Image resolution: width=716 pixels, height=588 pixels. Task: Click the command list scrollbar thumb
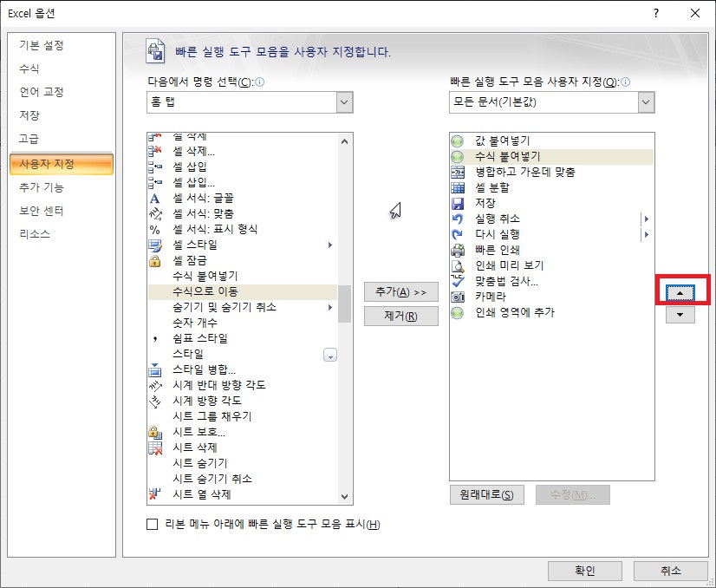(345, 304)
